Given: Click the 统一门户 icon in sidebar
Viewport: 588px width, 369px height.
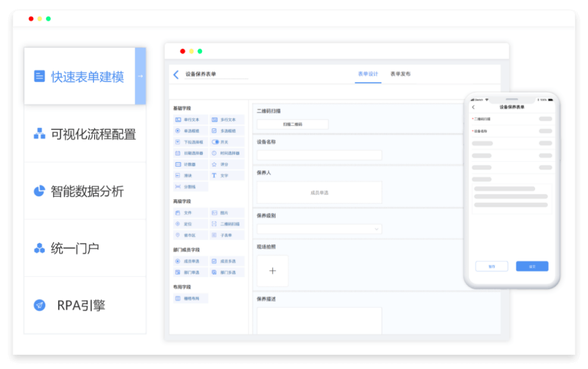Looking at the screenshot, I should (39, 248).
